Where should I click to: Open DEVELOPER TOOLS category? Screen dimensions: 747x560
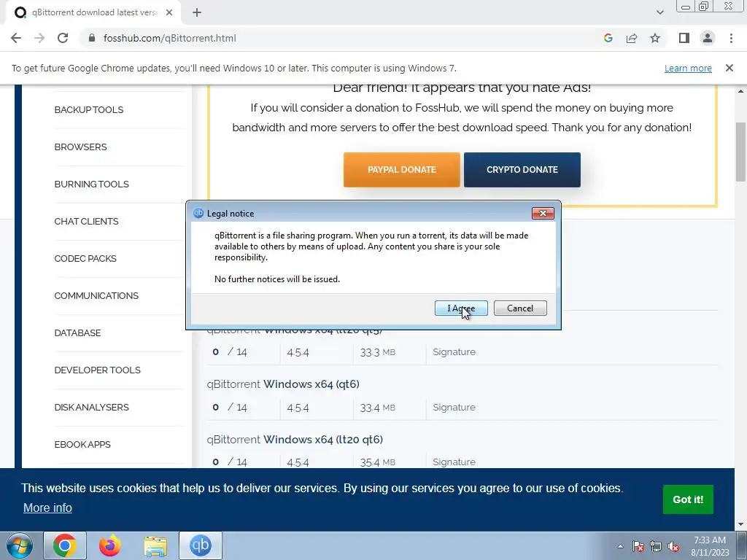[97, 370]
